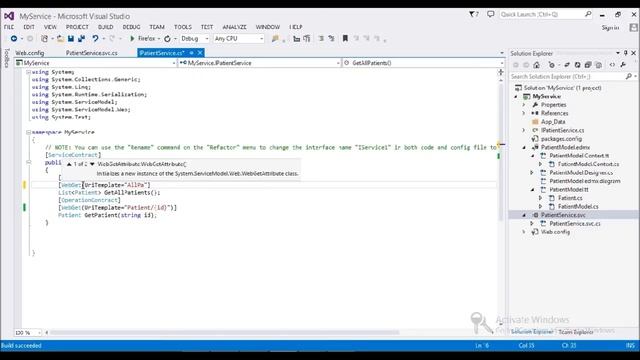Image resolution: width=640 pixels, height=360 pixels.
Task: Expand the Web.config node arrow
Action: 524,232
